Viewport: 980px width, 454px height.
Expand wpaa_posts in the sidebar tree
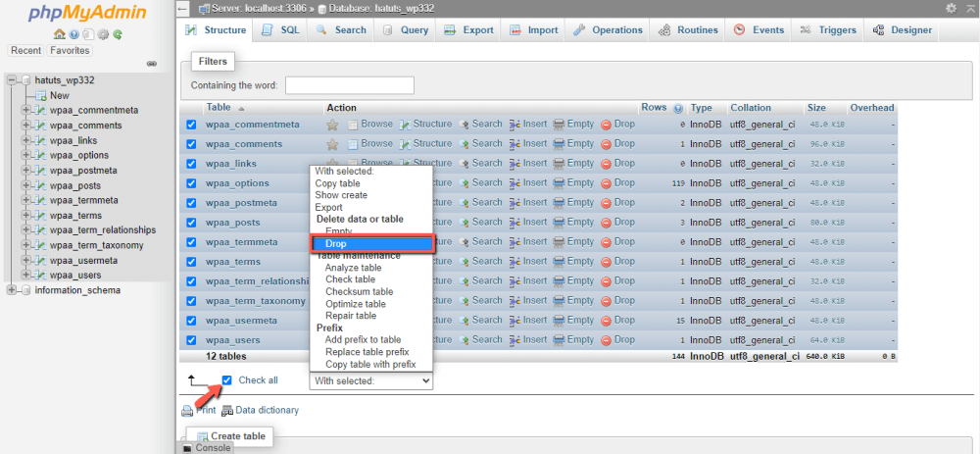coord(25,185)
